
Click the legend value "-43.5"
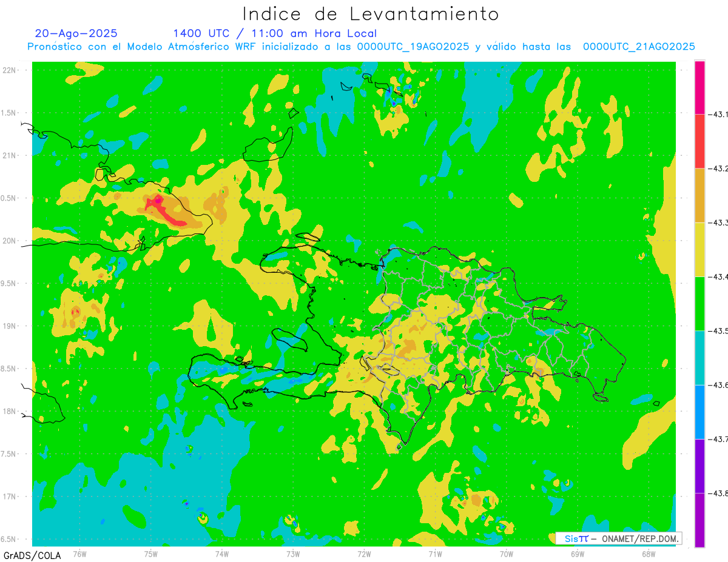(x=718, y=330)
